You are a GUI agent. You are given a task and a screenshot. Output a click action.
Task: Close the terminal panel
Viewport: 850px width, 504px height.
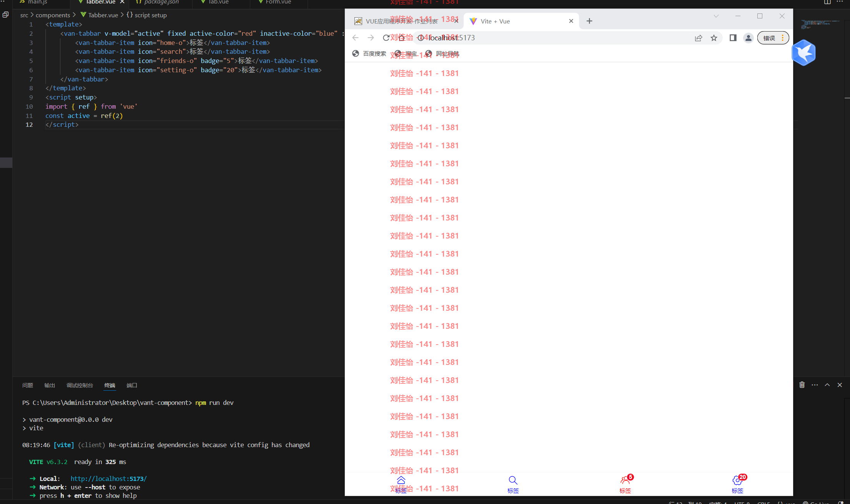coord(840,385)
